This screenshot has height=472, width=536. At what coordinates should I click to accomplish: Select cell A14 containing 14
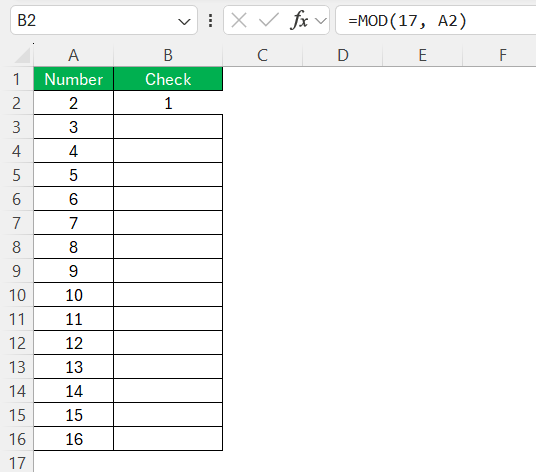(73, 391)
